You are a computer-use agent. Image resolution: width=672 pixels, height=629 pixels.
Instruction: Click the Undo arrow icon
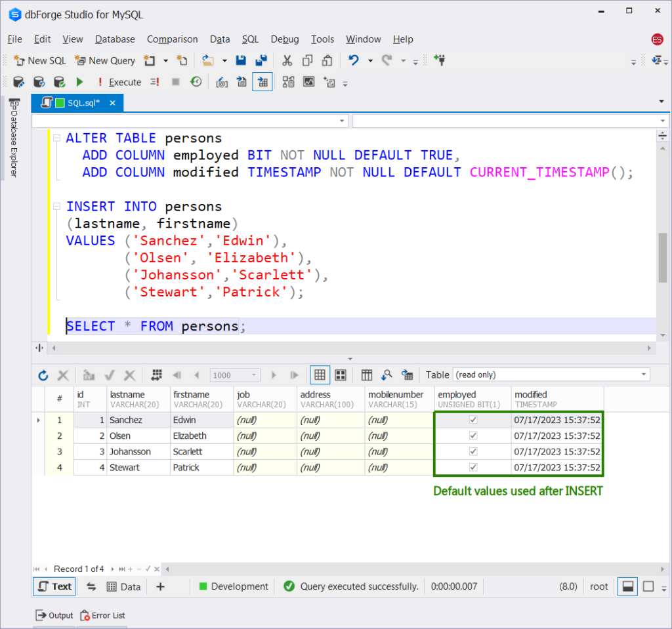click(354, 61)
